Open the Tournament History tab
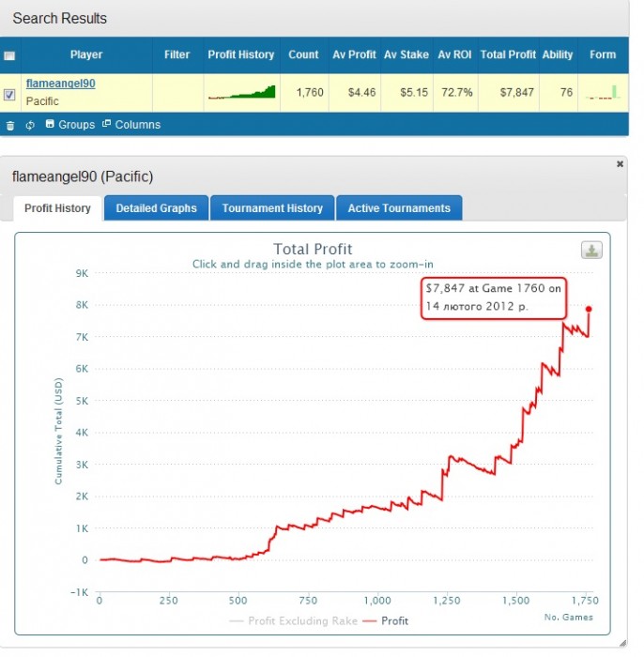This screenshot has height=657, width=644. pos(272,208)
